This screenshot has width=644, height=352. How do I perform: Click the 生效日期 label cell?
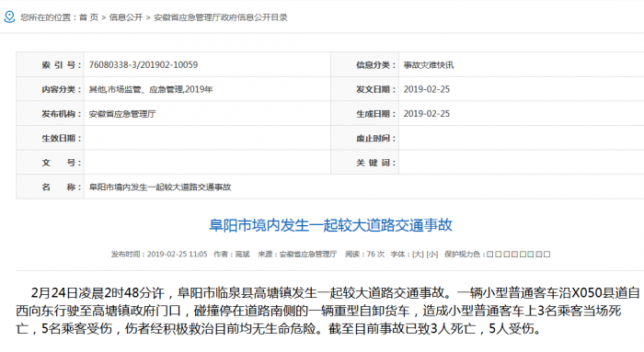50,138
